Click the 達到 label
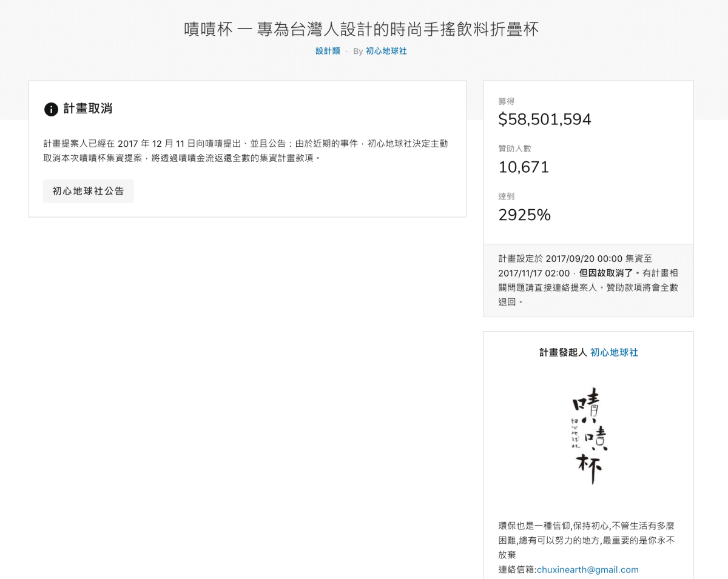This screenshot has height=579, width=728. point(506,196)
